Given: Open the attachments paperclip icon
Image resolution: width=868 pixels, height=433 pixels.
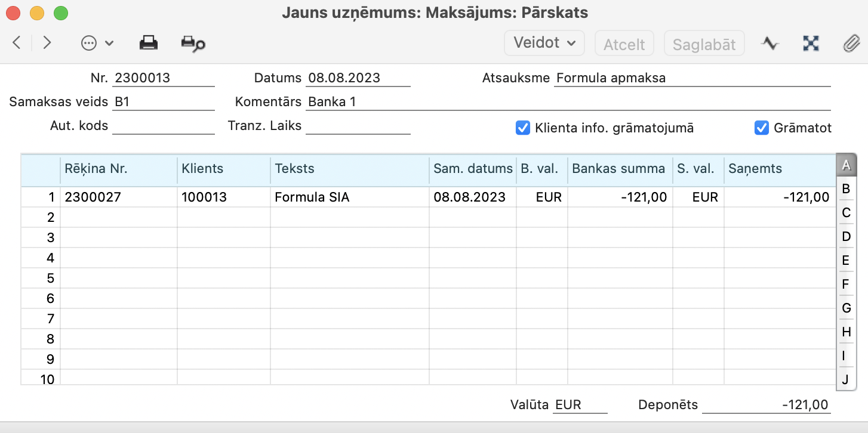Looking at the screenshot, I should tap(849, 44).
